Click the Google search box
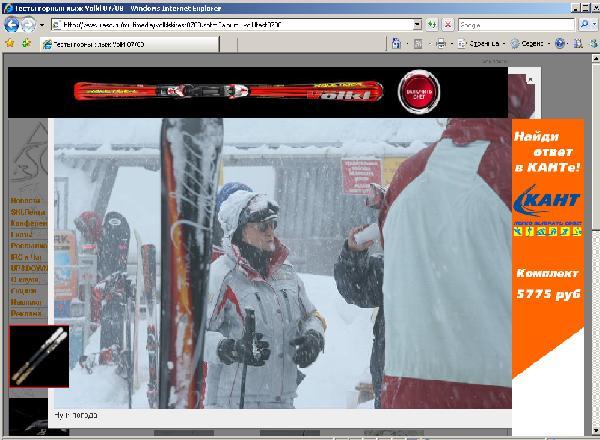 (516, 25)
